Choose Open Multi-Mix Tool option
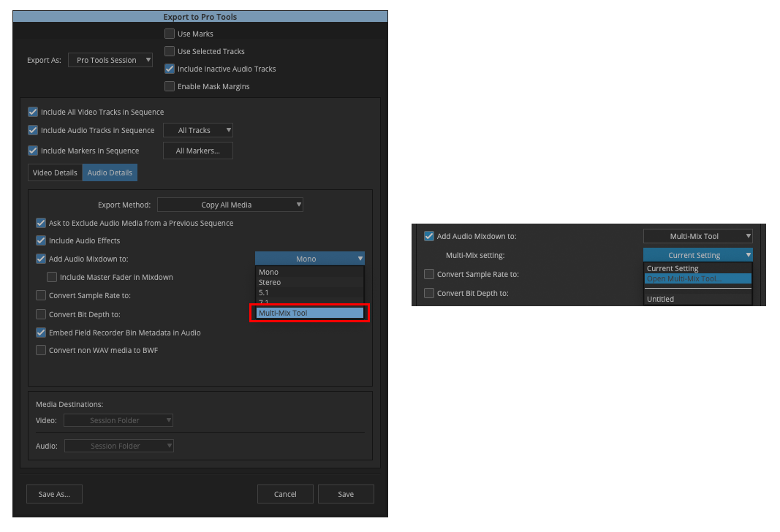Viewport: 780px width, 532px height. [x=698, y=278]
